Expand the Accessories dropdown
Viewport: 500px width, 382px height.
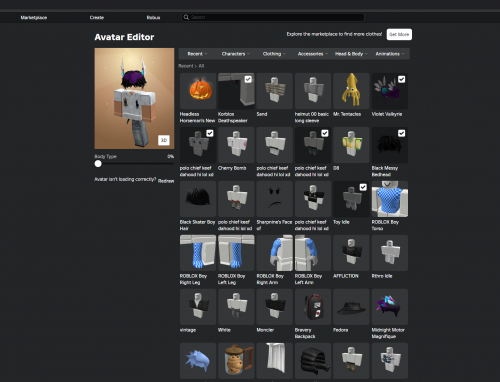(x=312, y=54)
